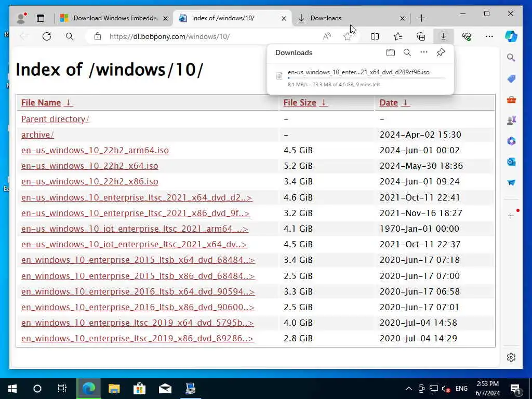Screen dimensions: 532x399
Task: Open Browser essentials heart icon
Action: (467, 36)
